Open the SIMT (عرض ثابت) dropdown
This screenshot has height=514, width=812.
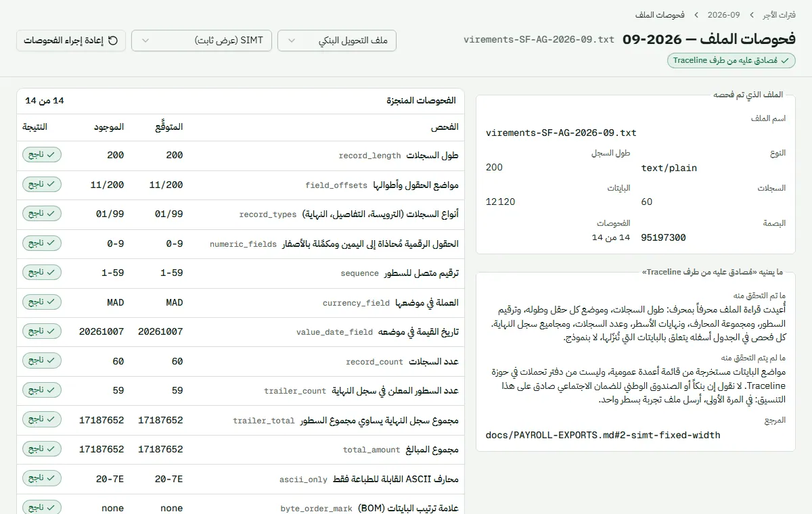(x=202, y=41)
